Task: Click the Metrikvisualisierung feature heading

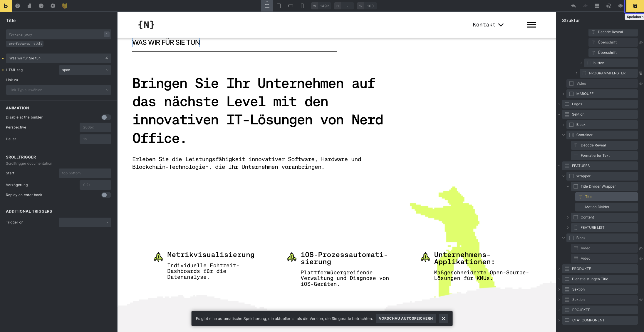Action: (211, 255)
